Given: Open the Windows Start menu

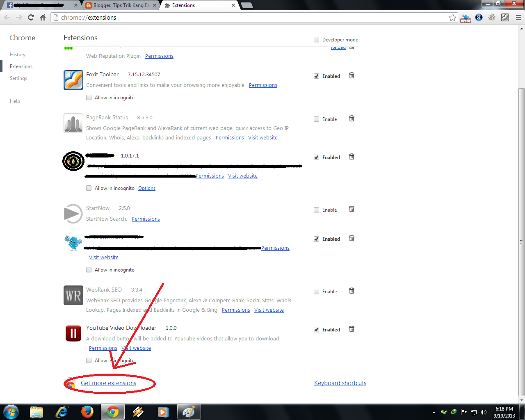Looking at the screenshot, I should click(11, 412).
